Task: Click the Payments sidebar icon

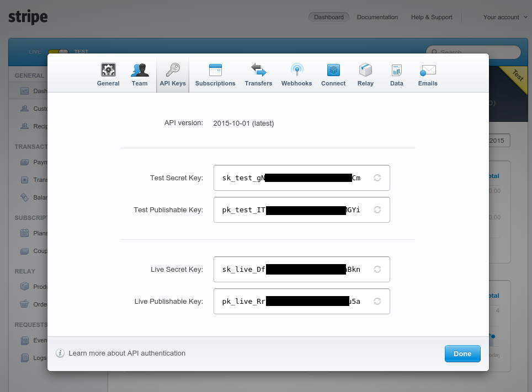Action: pos(24,162)
